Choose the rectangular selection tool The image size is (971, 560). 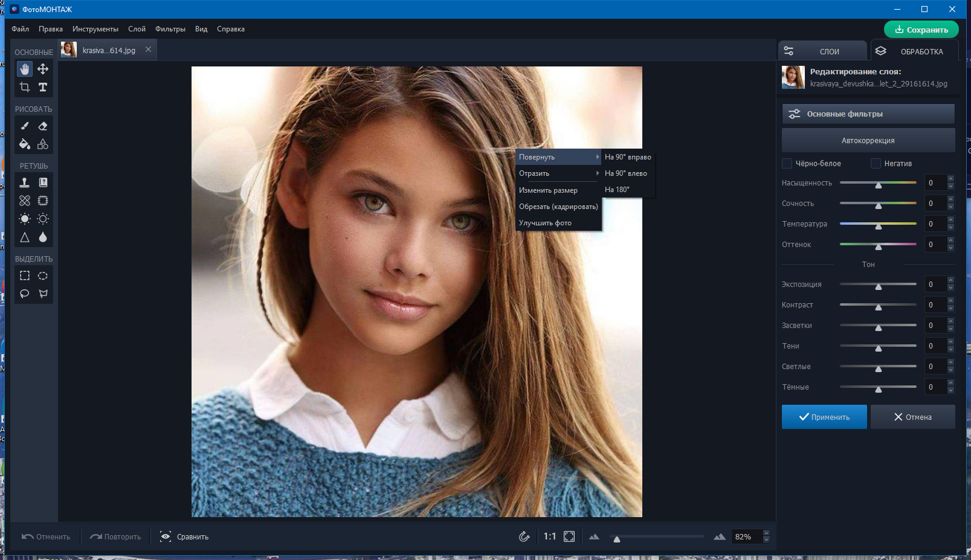[25, 275]
